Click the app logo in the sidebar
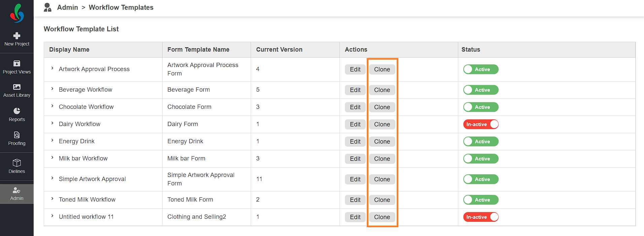644x236 pixels. (17, 13)
